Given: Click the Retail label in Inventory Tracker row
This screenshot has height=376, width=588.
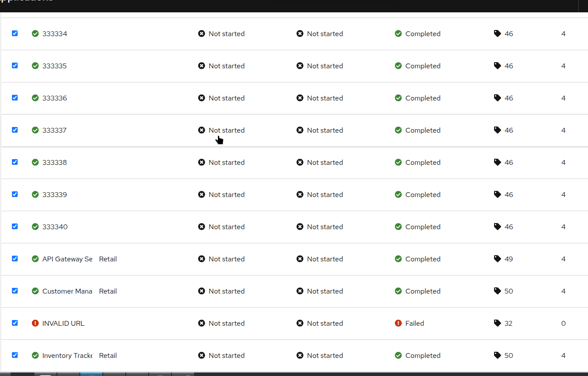Looking at the screenshot, I should (x=108, y=355).
